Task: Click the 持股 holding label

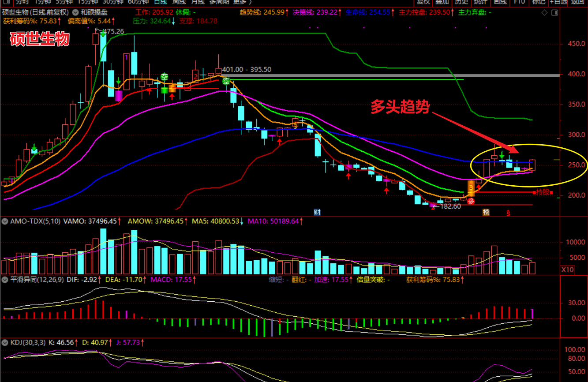Action: [x=543, y=192]
